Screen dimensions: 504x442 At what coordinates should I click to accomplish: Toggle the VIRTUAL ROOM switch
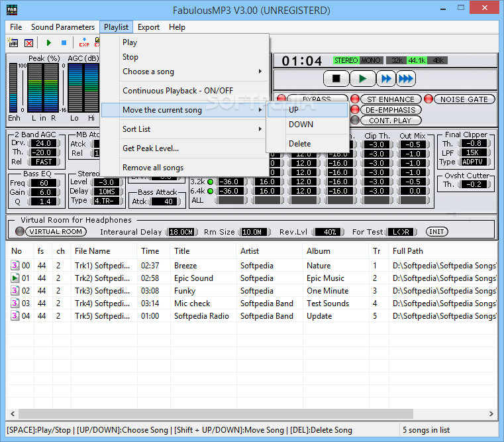[x=56, y=231]
